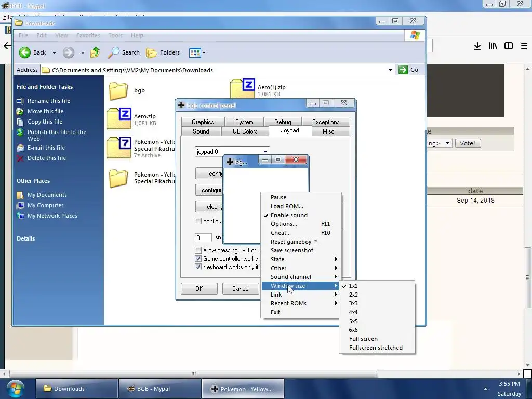Click the Mypal horizontal scrollbar thumb
532x399 pixels.
click(193, 374)
